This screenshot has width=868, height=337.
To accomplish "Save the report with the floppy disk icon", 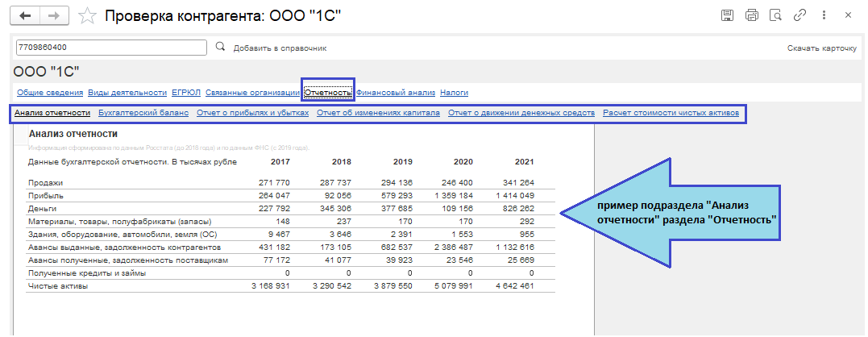I will coord(727,15).
